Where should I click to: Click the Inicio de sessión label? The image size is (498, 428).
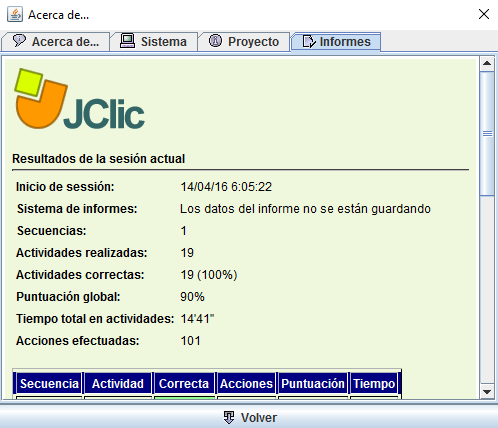65,187
